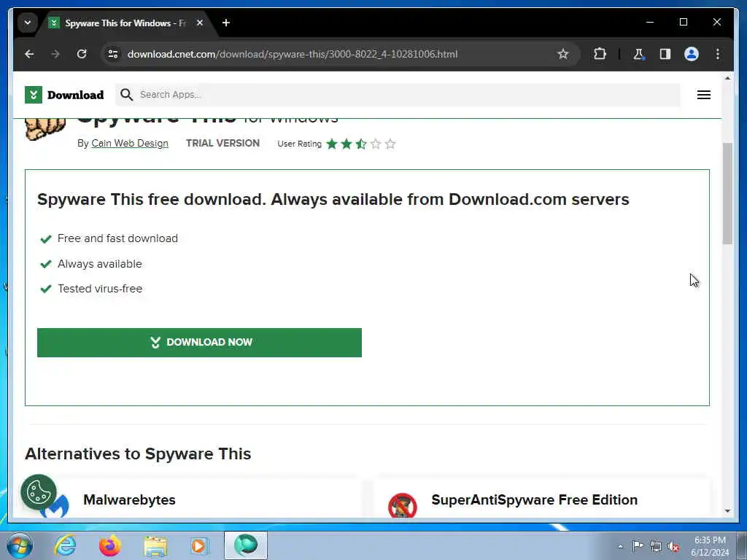Click the browser back arrow
The width and height of the screenshot is (747, 560).
[29, 54]
